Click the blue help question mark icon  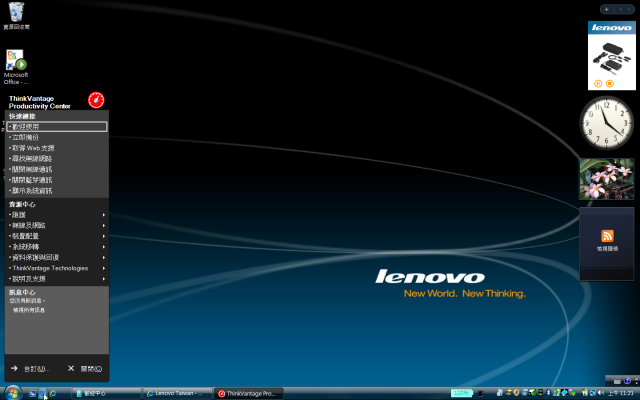coord(627,381)
